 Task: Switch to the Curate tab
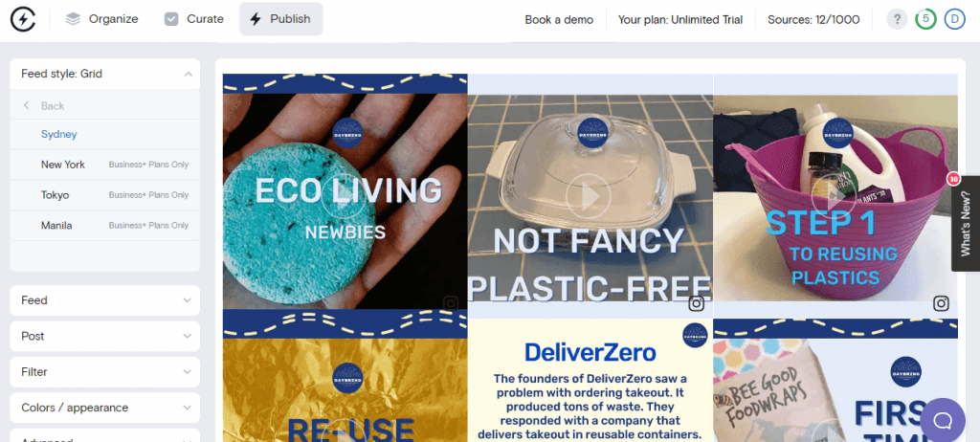click(193, 19)
